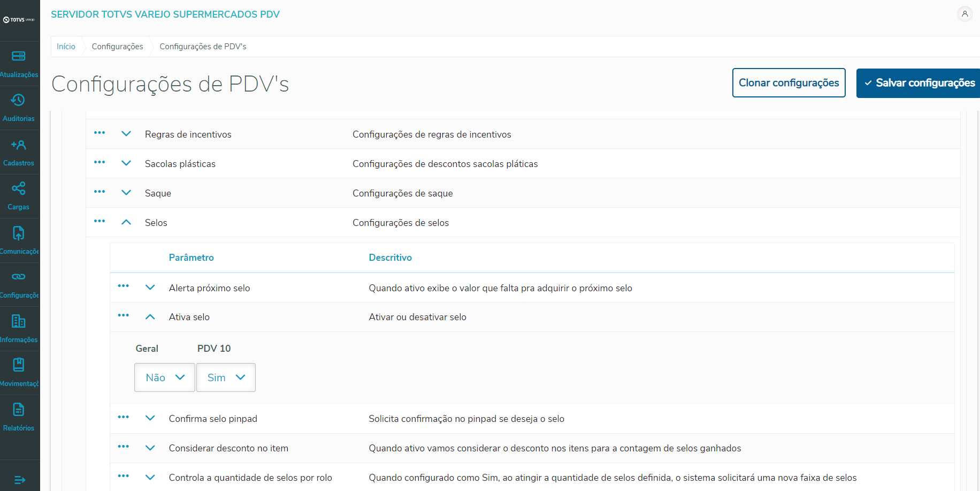Open options dots for Controla a quantidade de selos
This screenshot has height=491, width=980.
pos(124,476)
